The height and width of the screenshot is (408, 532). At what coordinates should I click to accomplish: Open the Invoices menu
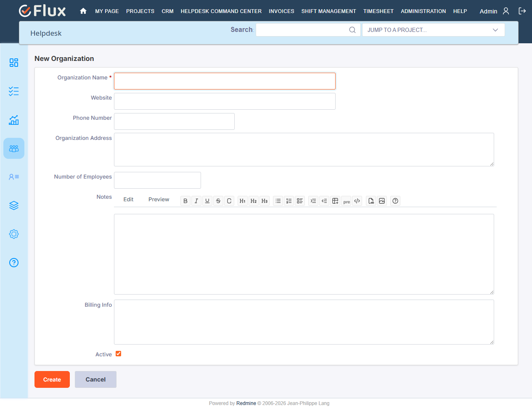[281, 11]
